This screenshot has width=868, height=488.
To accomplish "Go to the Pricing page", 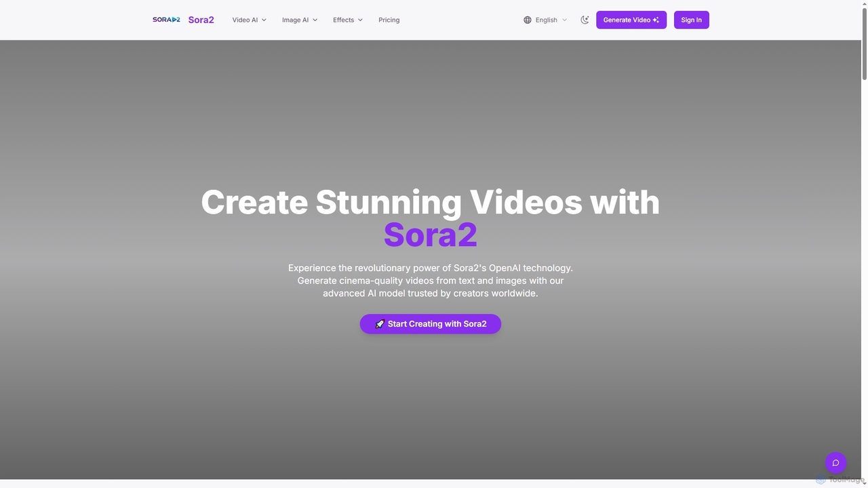I will 389,20.
